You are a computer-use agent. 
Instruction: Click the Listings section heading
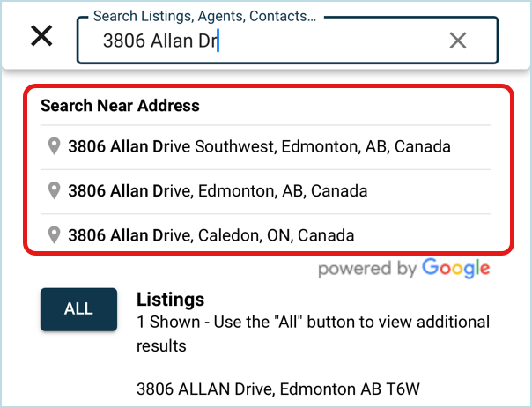170,300
